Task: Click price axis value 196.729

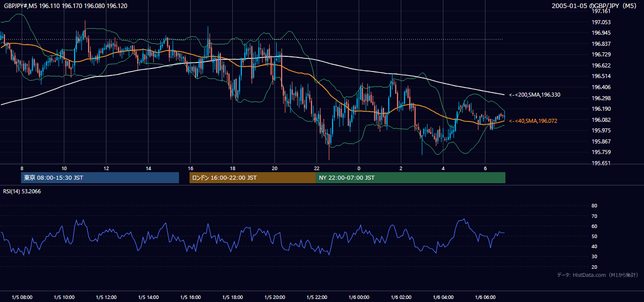Action: (601, 54)
